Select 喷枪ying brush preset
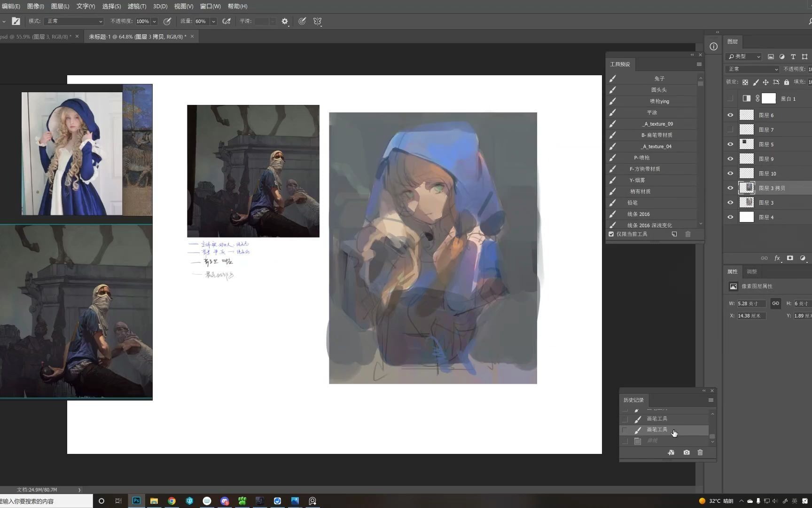 coord(653,101)
